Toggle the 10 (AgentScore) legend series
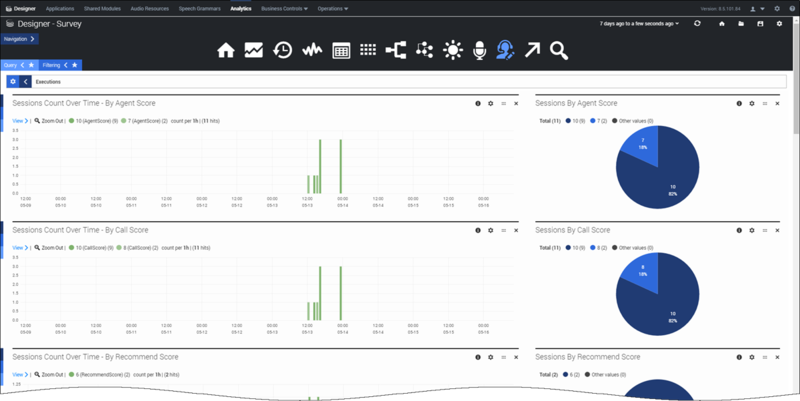The height and width of the screenshot is (401, 800). (x=89, y=120)
